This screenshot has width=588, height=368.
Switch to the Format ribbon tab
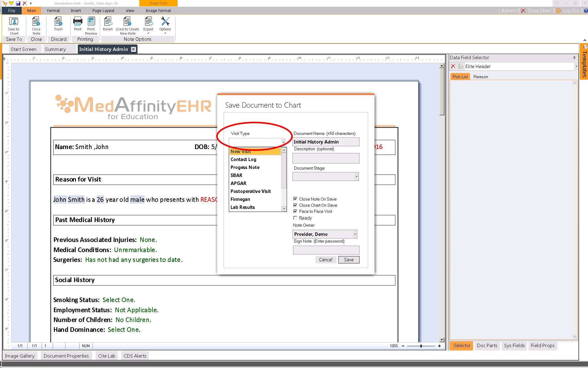(53, 11)
